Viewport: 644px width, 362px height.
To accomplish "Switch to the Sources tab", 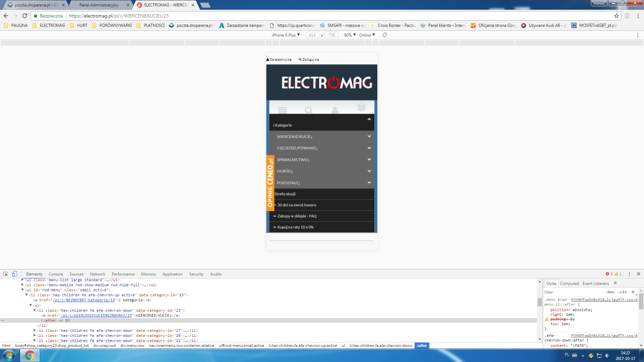I will click(76, 274).
